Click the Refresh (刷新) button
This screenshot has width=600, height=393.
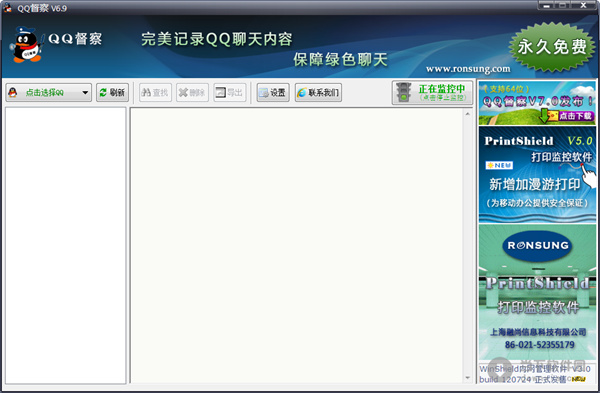112,93
